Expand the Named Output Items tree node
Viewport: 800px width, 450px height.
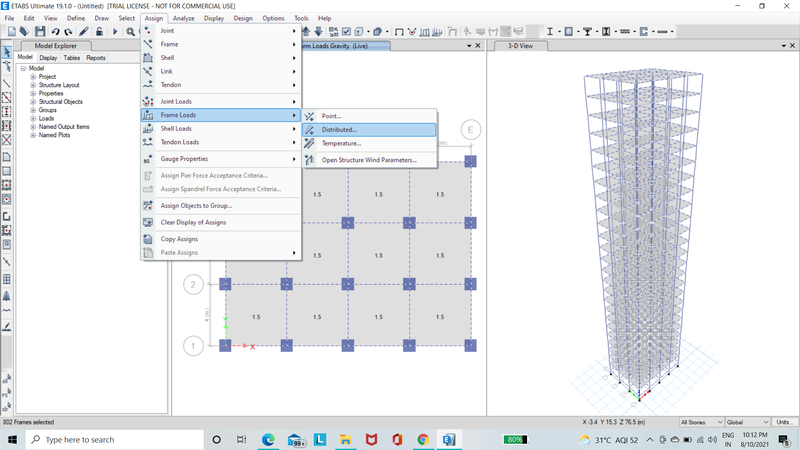coord(33,127)
